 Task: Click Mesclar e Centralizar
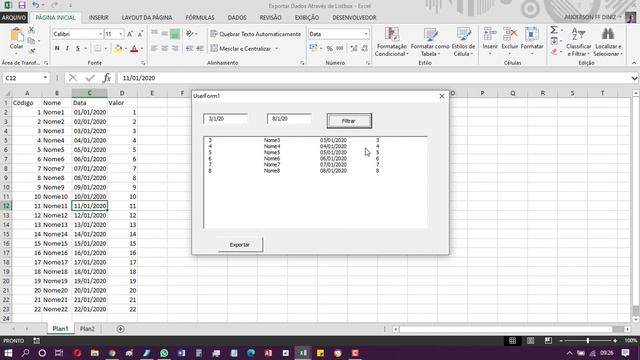click(241, 49)
